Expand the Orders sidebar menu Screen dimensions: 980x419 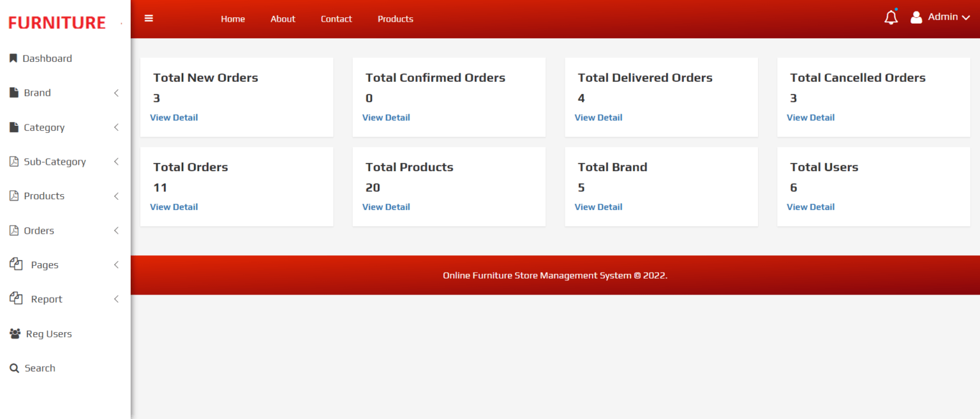pyautogui.click(x=115, y=231)
